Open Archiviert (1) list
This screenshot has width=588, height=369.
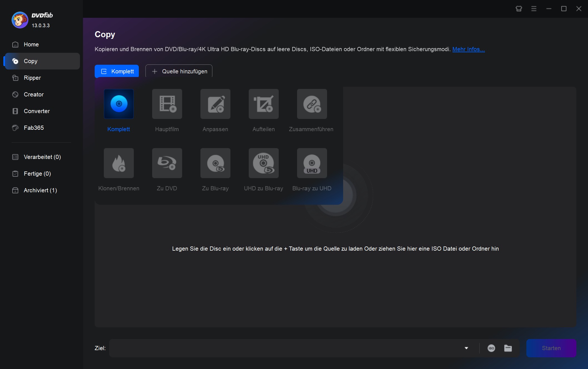42,190
